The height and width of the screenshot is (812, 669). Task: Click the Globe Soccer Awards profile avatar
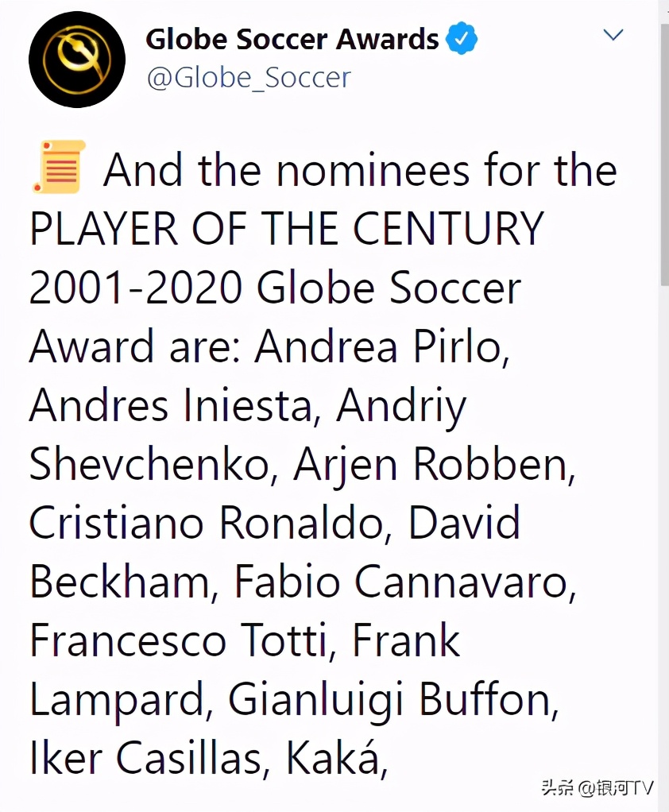click(77, 60)
